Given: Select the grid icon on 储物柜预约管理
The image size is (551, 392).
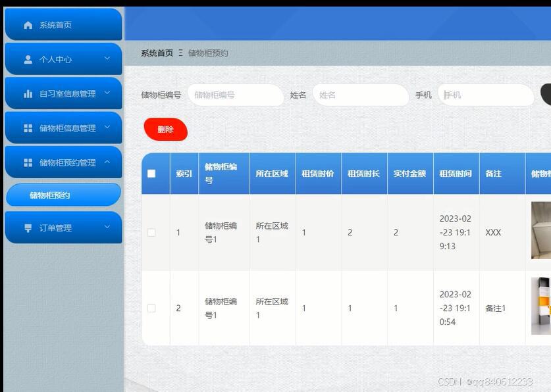Looking at the screenshot, I should tap(27, 162).
